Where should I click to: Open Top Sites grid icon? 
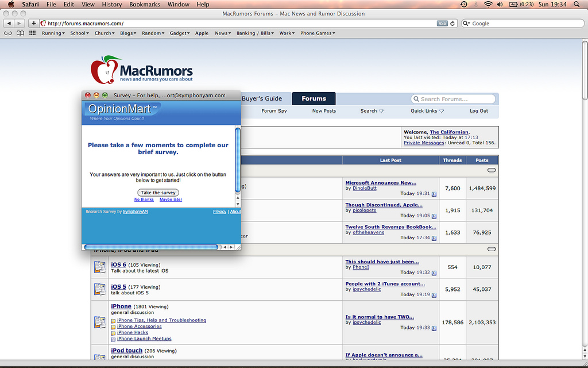point(32,33)
